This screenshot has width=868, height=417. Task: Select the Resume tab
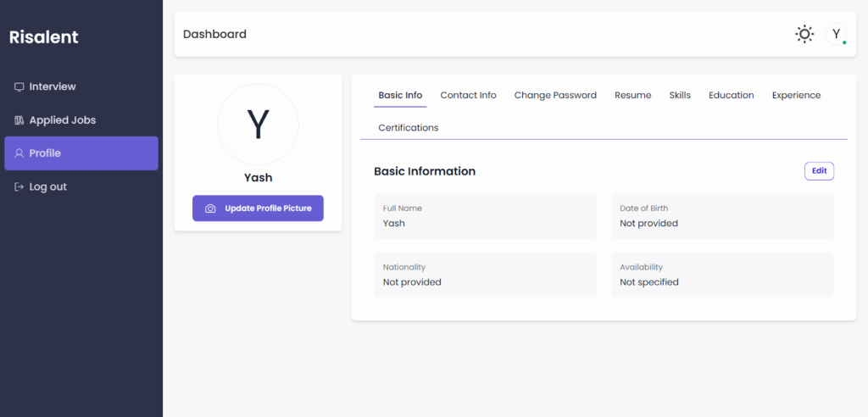click(632, 95)
